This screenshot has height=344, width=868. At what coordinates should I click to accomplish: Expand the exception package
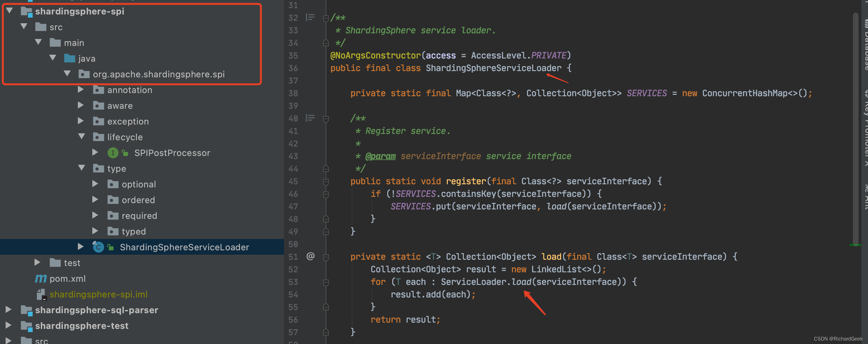point(81,121)
